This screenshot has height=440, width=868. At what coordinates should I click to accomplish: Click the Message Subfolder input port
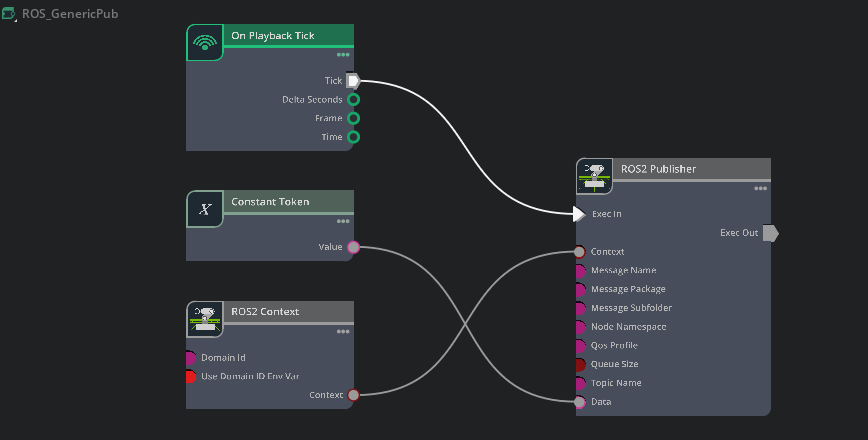(580, 308)
